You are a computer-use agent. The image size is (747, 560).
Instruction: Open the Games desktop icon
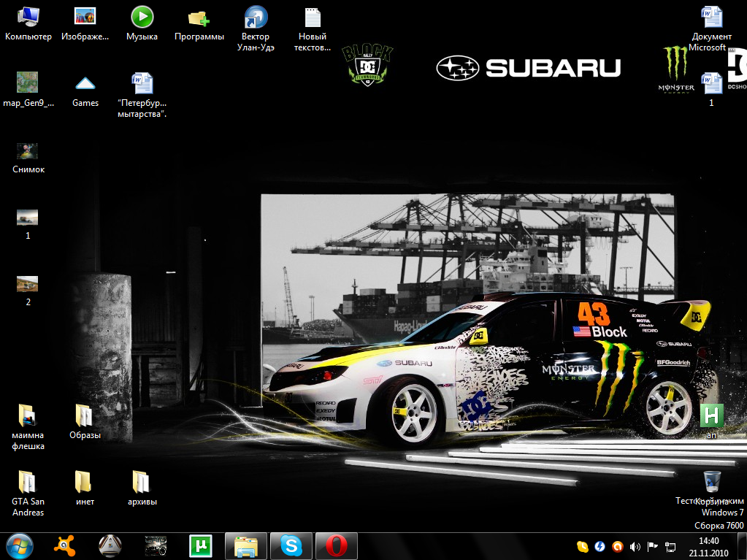coord(85,83)
